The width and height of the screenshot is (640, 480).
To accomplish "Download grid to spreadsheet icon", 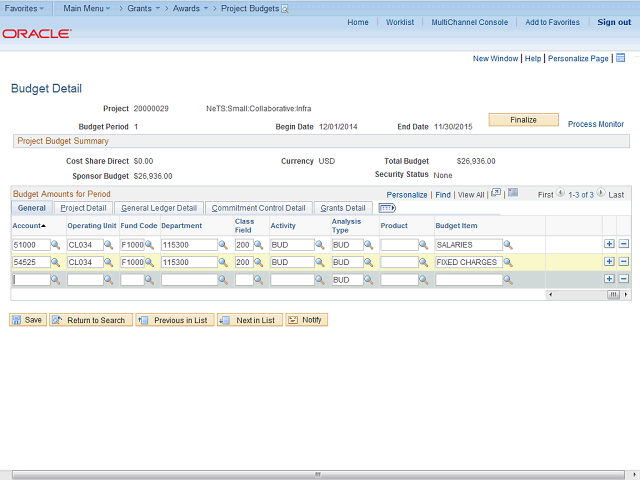I will 512,193.
